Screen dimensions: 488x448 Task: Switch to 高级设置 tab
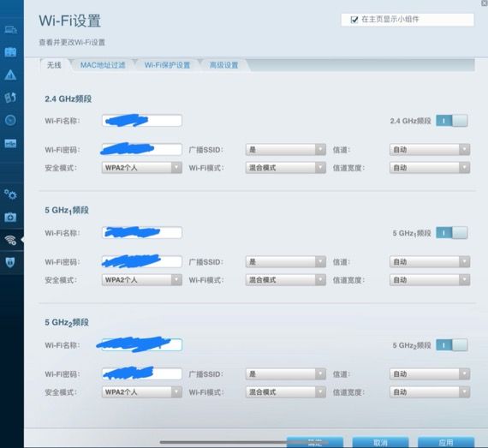click(223, 65)
